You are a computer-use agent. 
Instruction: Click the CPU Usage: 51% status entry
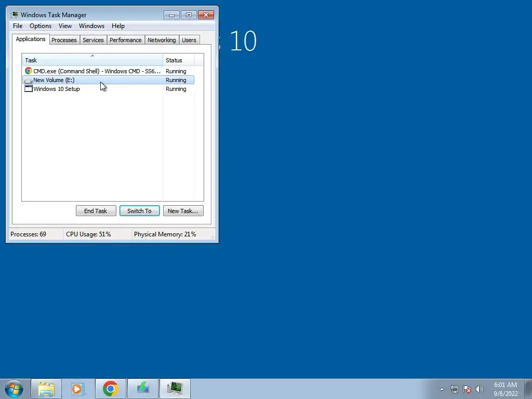tap(88, 234)
